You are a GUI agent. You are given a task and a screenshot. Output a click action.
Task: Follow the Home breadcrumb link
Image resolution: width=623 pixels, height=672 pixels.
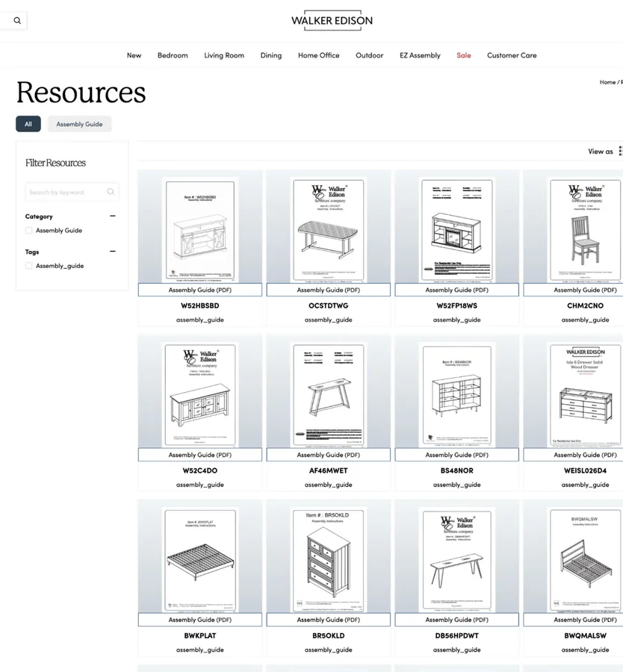coord(607,82)
